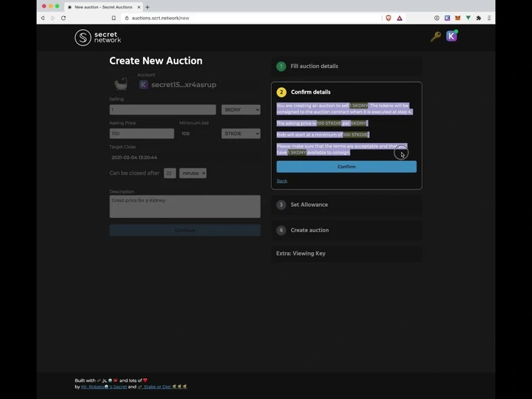Viewport: 532px width, 399px height.
Task: Click the Create New Auction heading
Action: tap(156, 61)
